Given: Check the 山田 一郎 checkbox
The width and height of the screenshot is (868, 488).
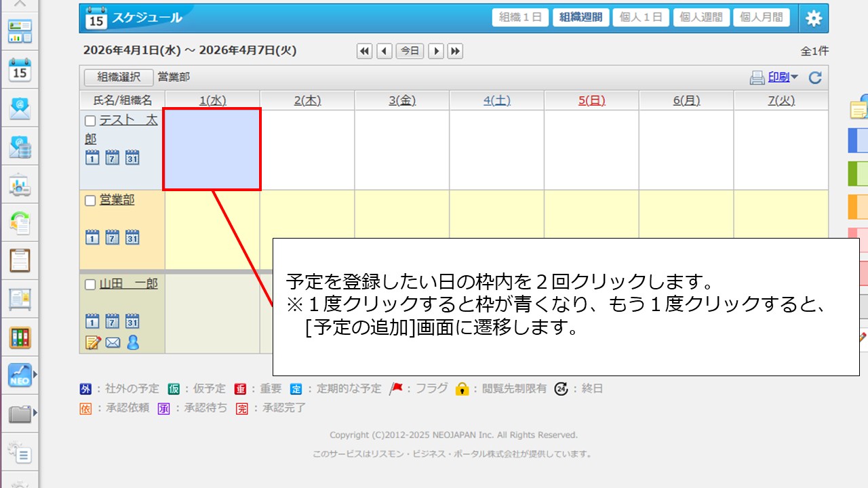Looking at the screenshot, I should coord(90,285).
